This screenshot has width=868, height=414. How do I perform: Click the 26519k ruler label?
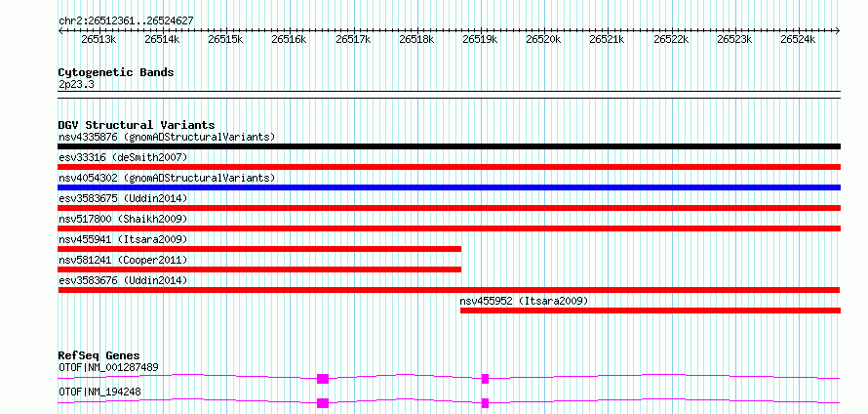pyautogui.click(x=481, y=39)
